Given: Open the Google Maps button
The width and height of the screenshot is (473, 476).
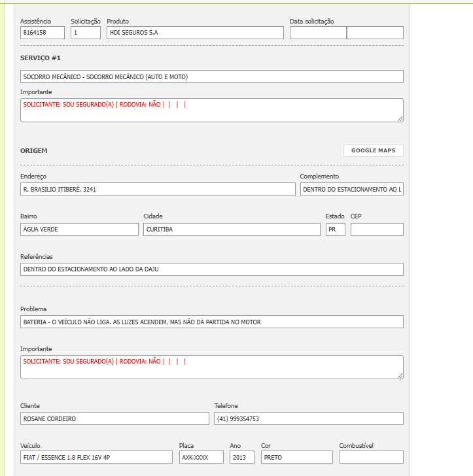Looking at the screenshot, I should (374, 150).
